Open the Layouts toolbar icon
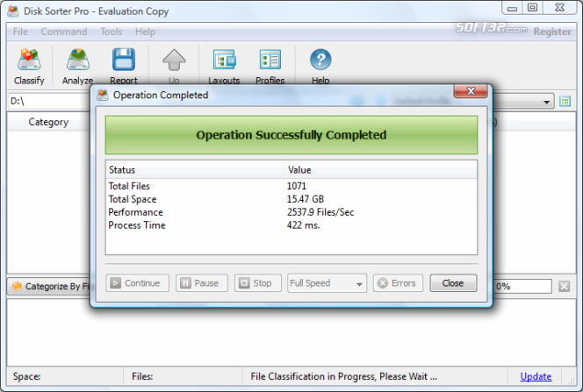 point(224,60)
